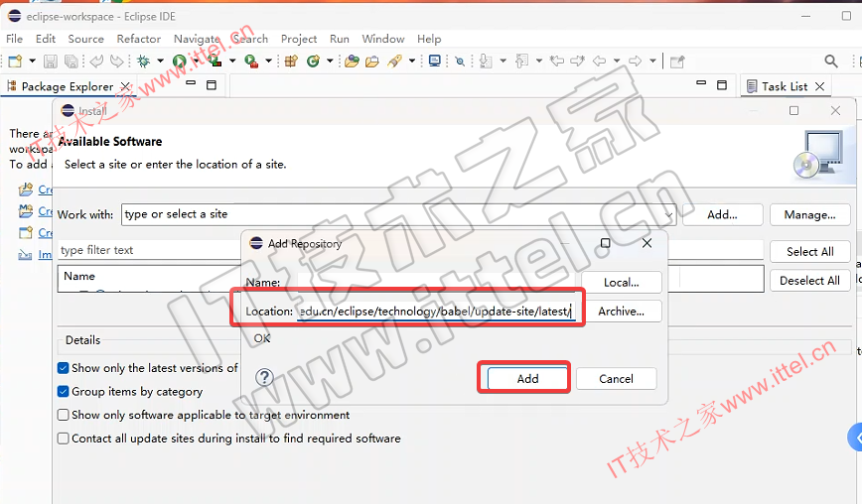Open the Refactor menu
The image size is (862, 504).
[x=139, y=39]
